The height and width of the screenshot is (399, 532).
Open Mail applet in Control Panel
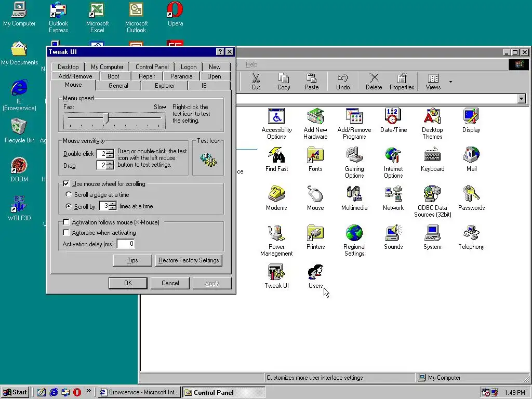[471, 159]
